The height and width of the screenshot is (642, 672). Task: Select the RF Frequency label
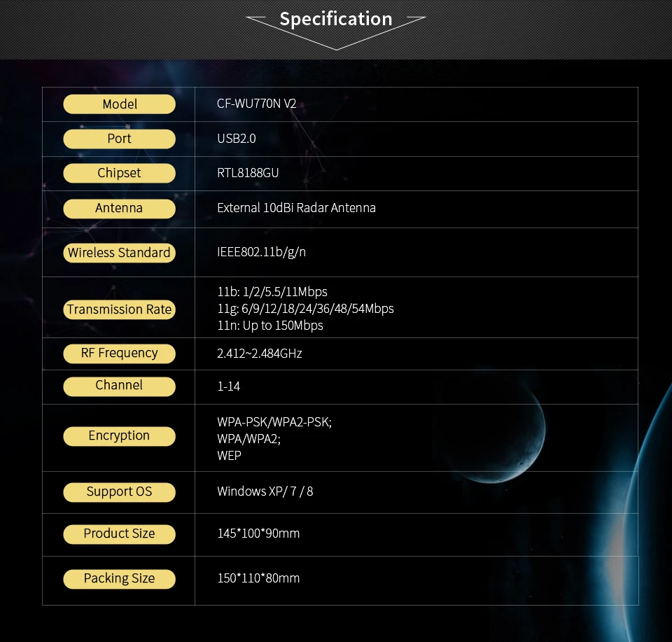119,354
